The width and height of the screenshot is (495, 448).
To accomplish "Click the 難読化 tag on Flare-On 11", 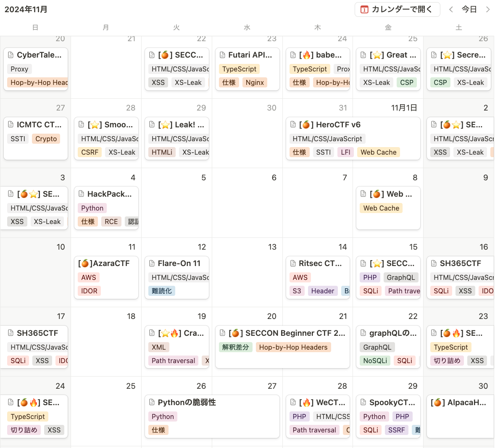I will point(162,291).
